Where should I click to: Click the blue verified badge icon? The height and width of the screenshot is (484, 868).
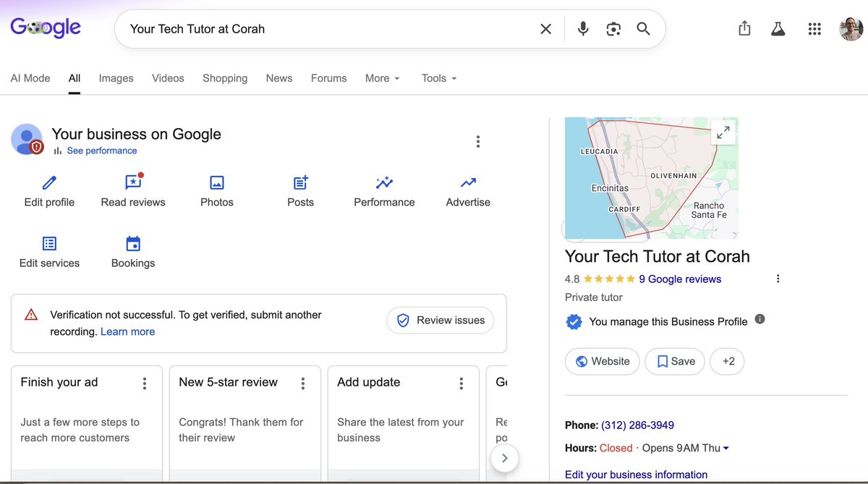tap(574, 322)
